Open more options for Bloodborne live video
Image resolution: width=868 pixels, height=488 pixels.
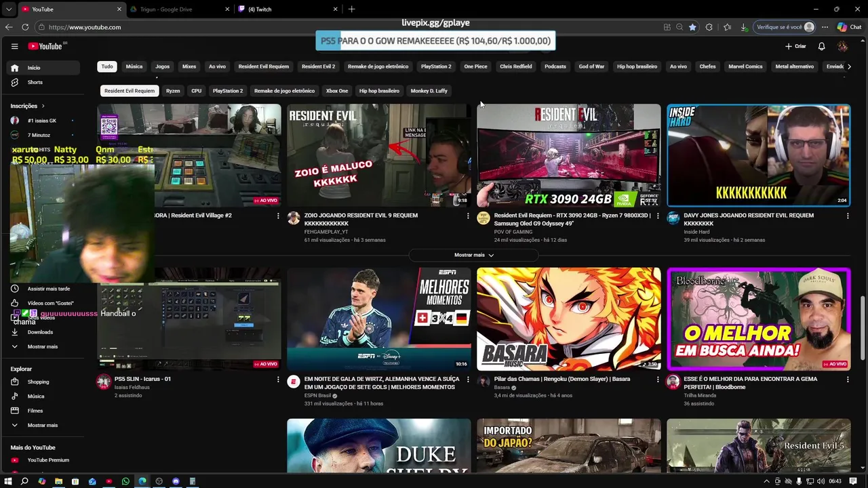click(x=848, y=380)
